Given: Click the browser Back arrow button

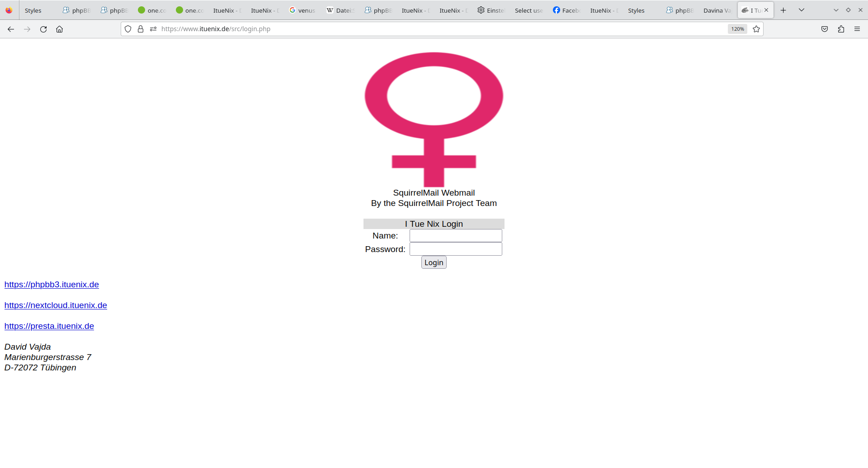Looking at the screenshot, I should pyautogui.click(x=11, y=29).
